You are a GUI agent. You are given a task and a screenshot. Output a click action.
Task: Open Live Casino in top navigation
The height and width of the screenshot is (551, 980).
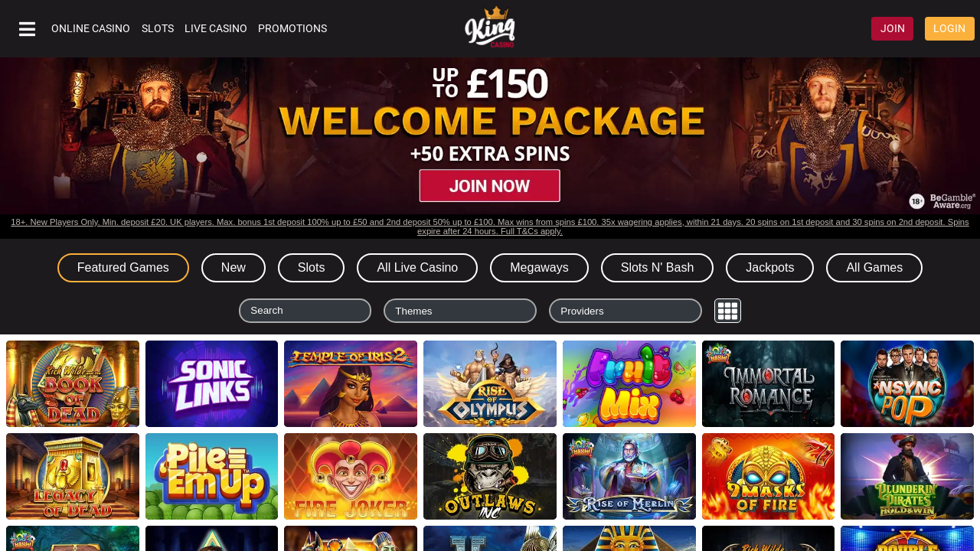(216, 28)
